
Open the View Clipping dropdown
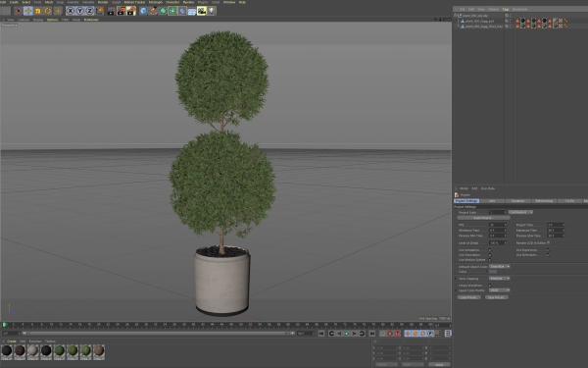[x=499, y=279]
